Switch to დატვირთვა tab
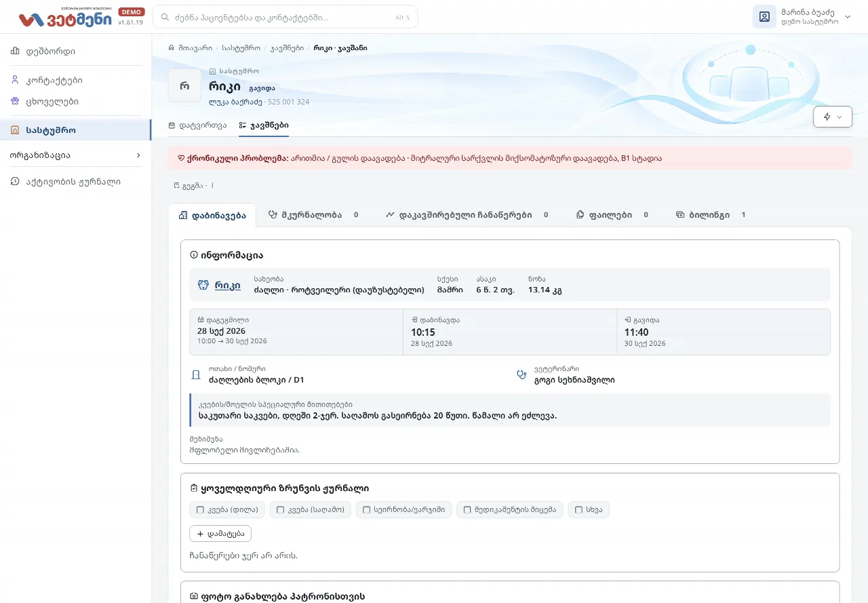Viewport: 868px width, 603px height. (197, 125)
